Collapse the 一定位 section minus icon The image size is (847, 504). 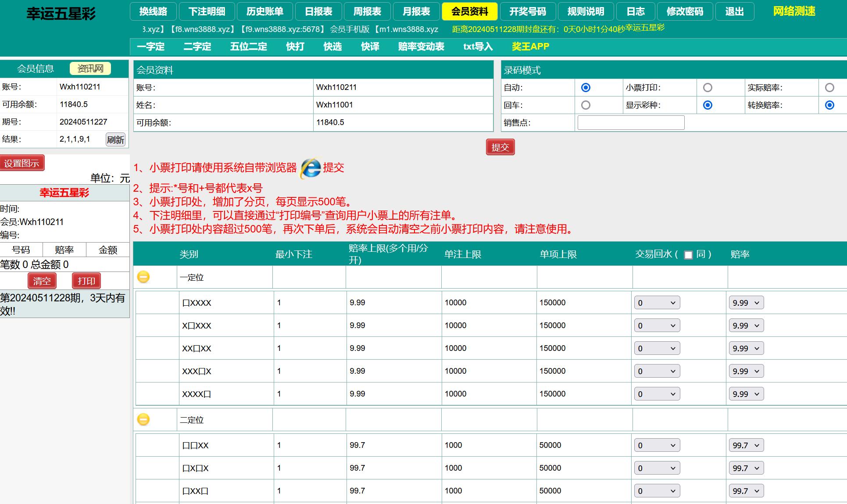point(143,277)
